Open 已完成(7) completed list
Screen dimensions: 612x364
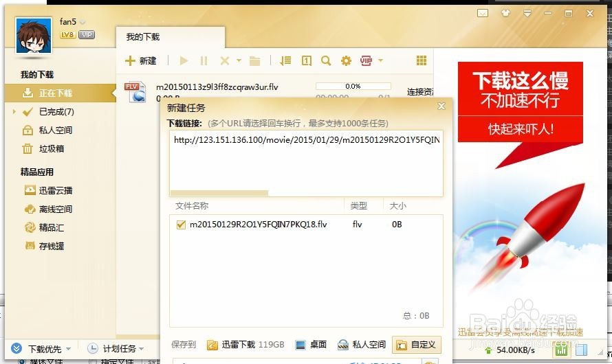[x=56, y=112]
